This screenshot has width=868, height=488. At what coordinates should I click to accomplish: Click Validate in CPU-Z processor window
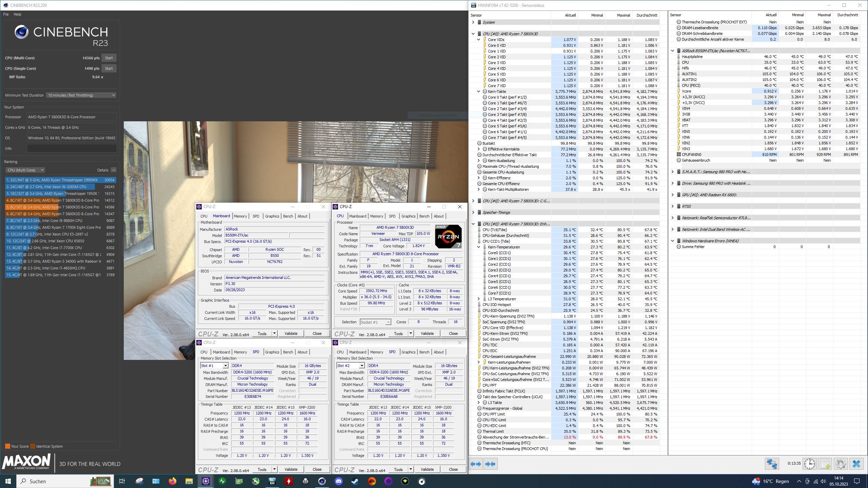[427, 333]
